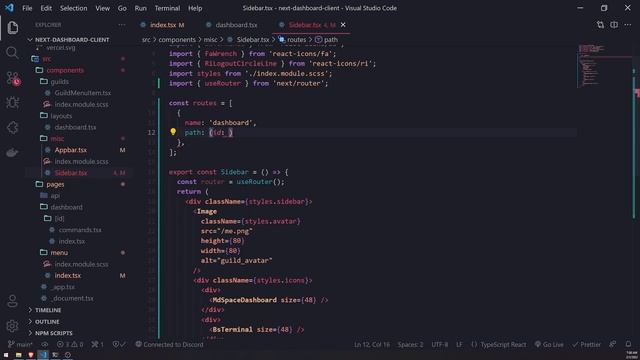Click the Explorer panel more actions ellipsis
Viewport: 640px width, 360px height.
click(x=122, y=25)
